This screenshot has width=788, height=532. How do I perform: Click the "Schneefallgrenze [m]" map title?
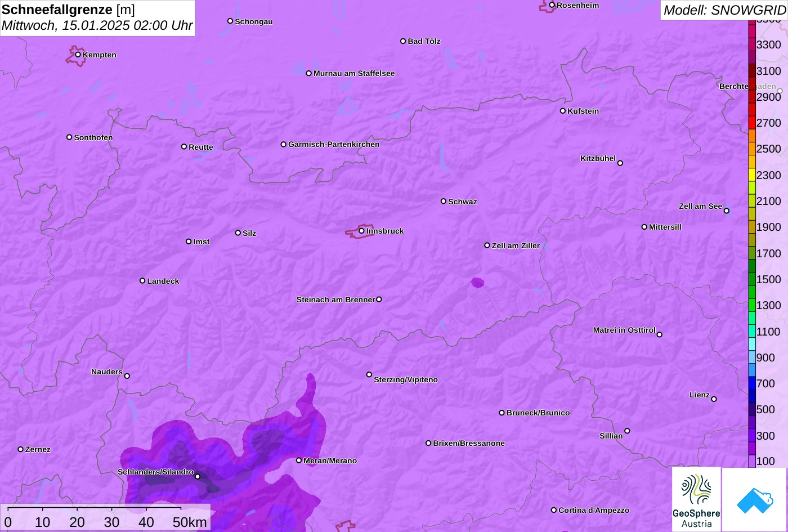69,10
